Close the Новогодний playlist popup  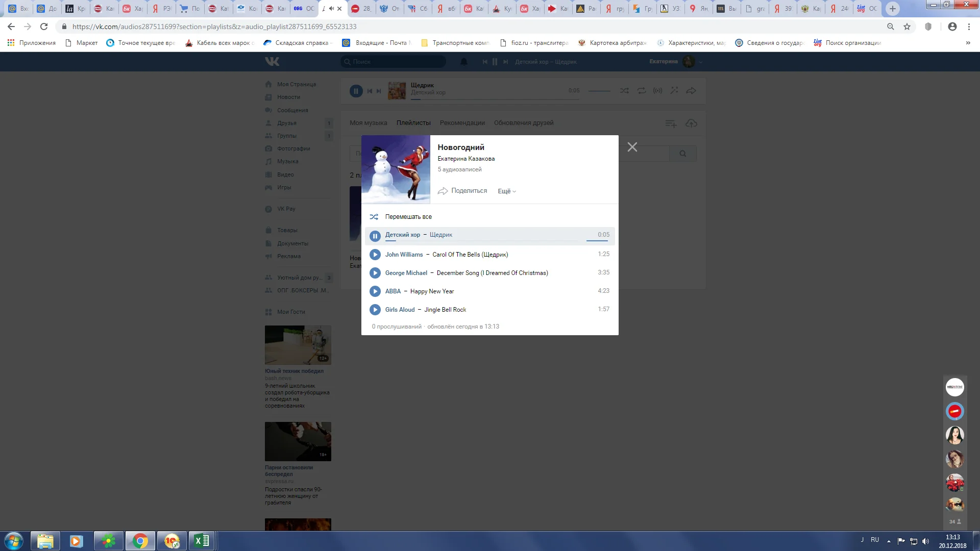(x=632, y=147)
